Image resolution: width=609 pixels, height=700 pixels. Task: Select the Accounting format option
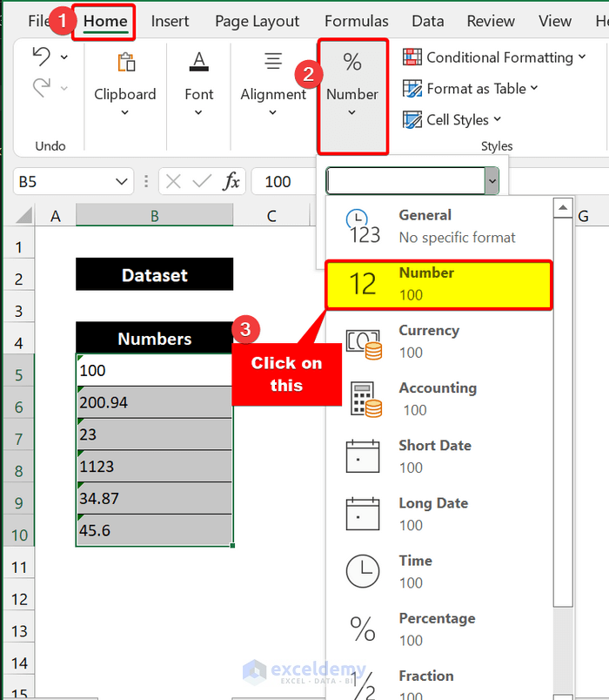[439, 399]
